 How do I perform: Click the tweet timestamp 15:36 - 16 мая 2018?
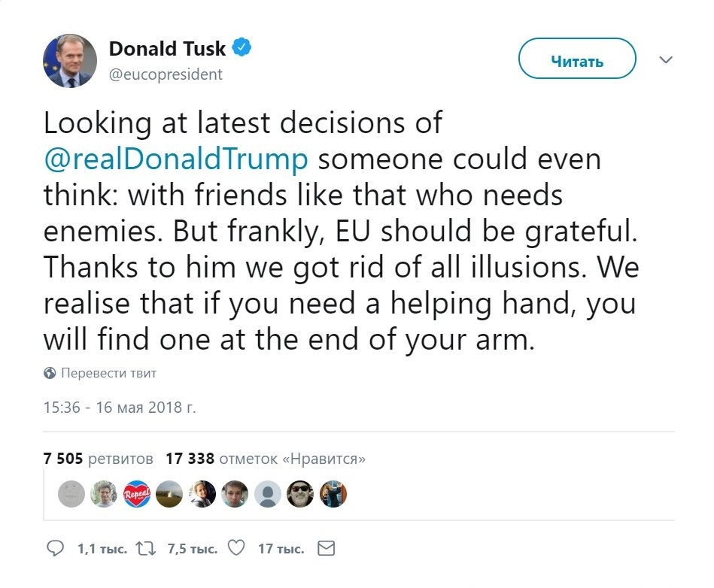point(119,408)
